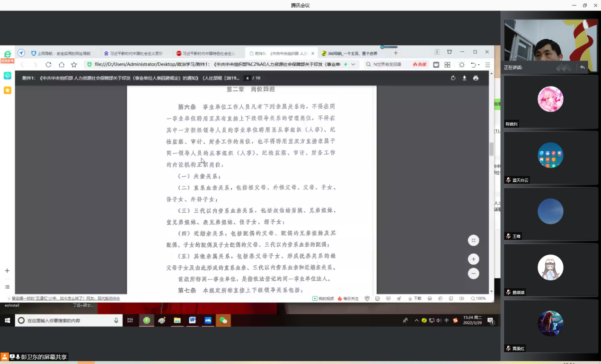Open the undo-close dropdown arrow in browser toolbar
This screenshot has width=601, height=364.
[x=479, y=65]
